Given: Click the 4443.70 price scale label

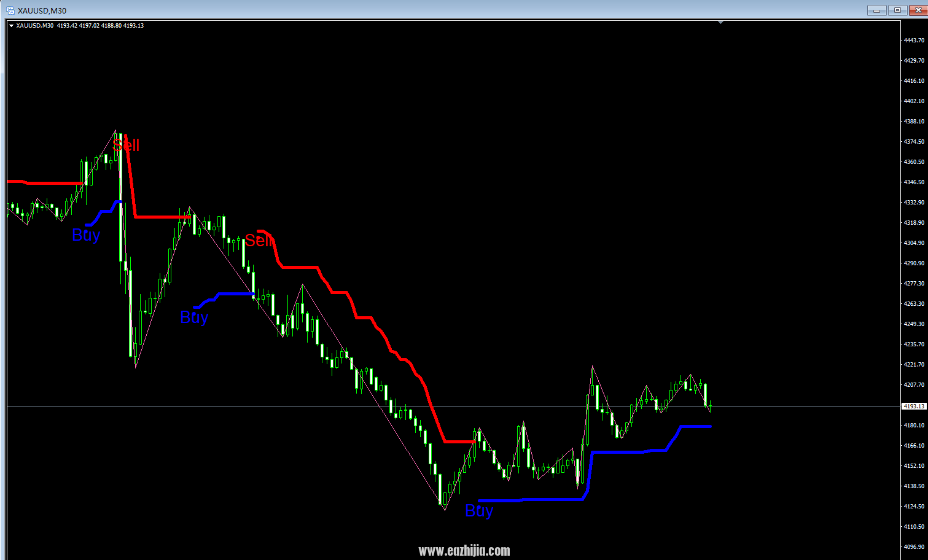Looking at the screenshot, I should coord(914,41).
